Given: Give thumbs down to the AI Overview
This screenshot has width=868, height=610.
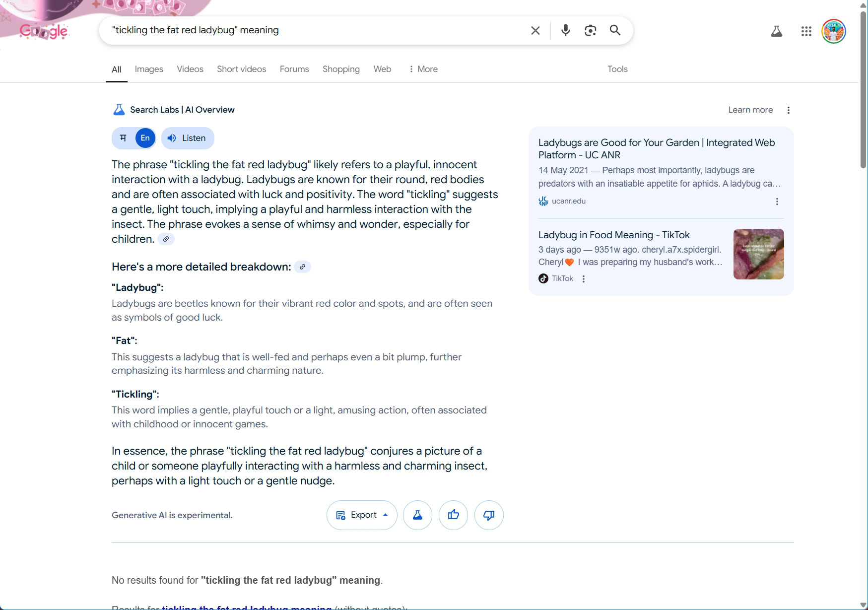Looking at the screenshot, I should point(489,515).
